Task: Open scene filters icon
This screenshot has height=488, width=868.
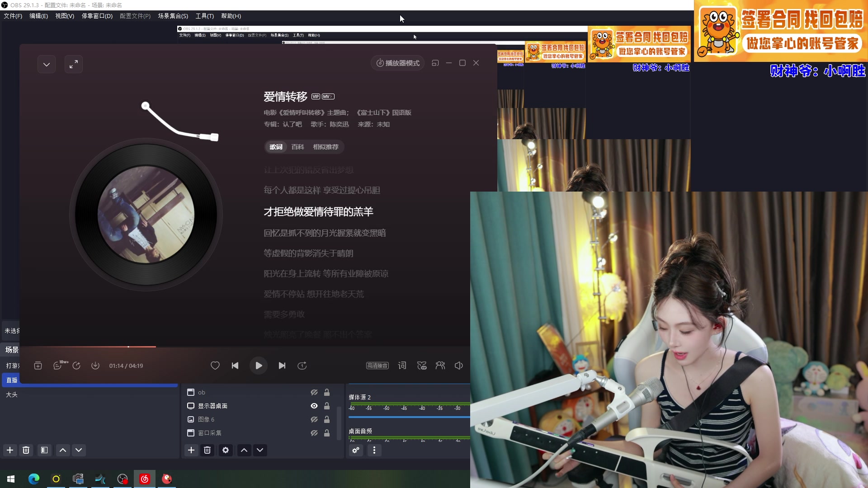Action: (44, 450)
